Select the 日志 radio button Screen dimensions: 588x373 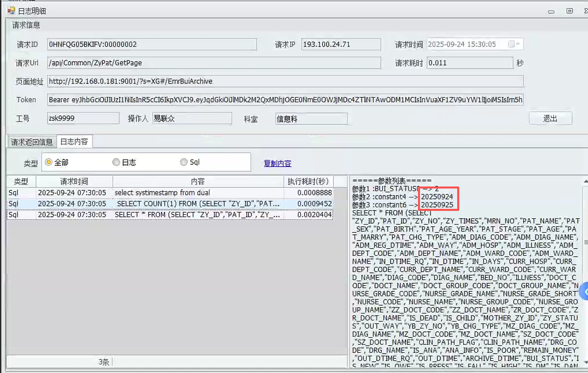116,162
